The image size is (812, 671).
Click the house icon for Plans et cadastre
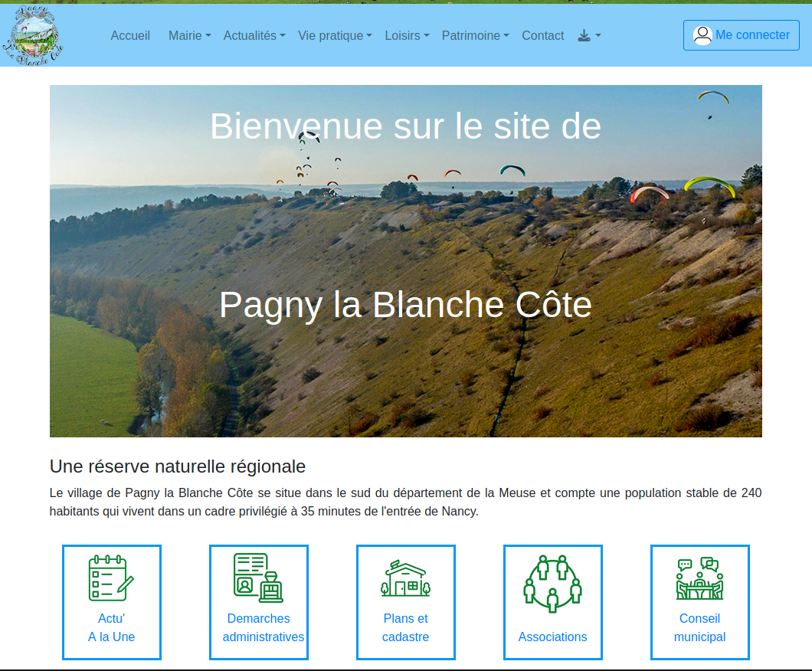(x=406, y=578)
